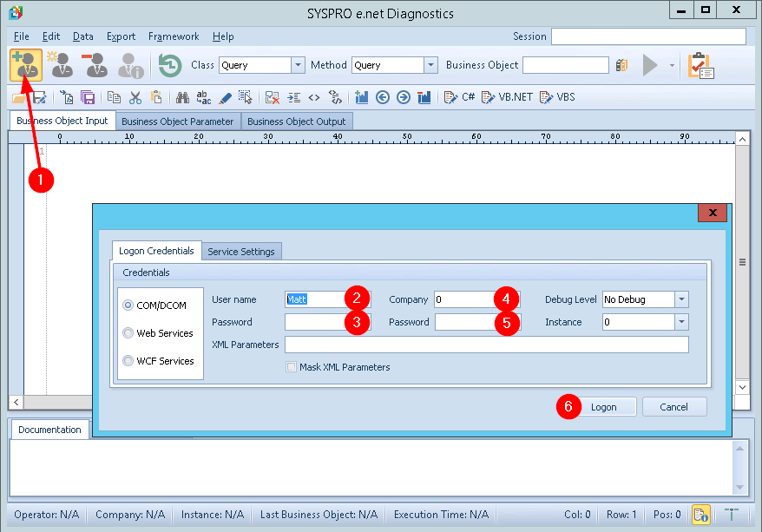Select the WCF Services radio button
The height and width of the screenshot is (532, 762).
tap(128, 360)
